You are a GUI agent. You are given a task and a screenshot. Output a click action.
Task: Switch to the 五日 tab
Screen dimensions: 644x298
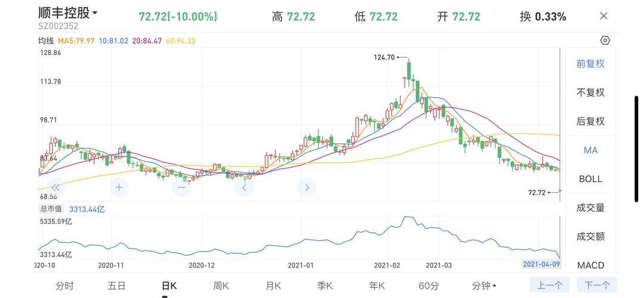117,285
